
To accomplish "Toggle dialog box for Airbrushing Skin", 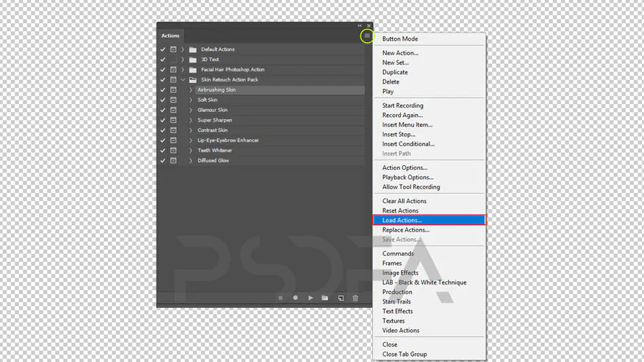I will [173, 90].
